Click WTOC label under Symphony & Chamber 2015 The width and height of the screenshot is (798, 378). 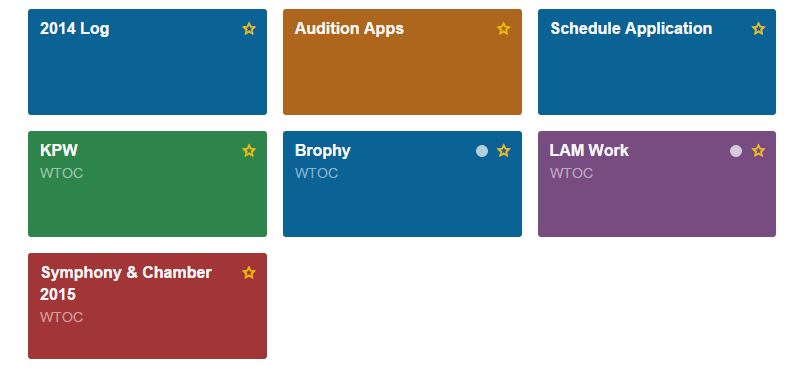(62, 317)
